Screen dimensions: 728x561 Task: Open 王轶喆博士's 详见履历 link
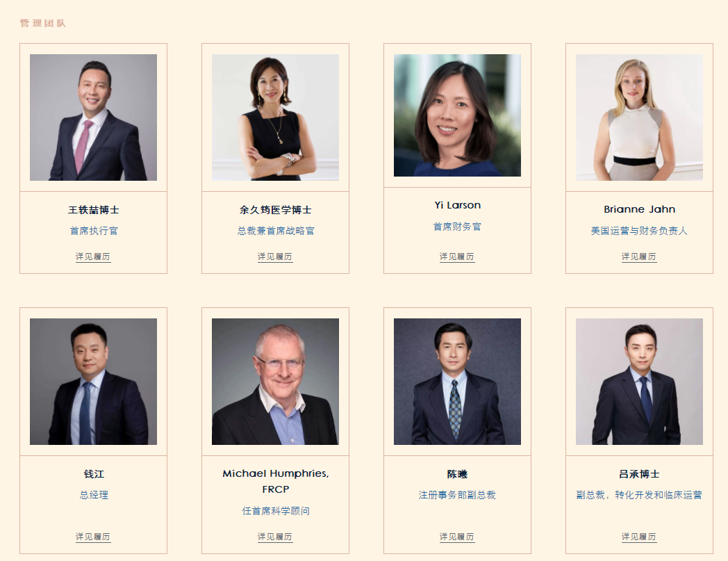coord(93,257)
